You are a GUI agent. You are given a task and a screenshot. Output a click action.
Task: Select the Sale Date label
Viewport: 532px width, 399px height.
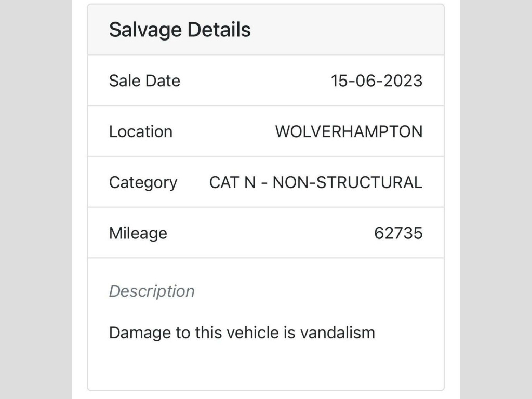click(x=144, y=81)
